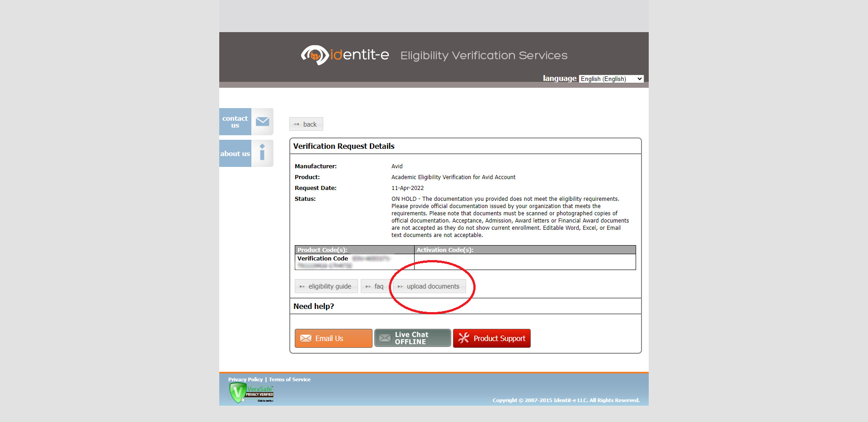Open the contact us sidebar link
The width and height of the screenshot is (868, 422).
point(235,122)
